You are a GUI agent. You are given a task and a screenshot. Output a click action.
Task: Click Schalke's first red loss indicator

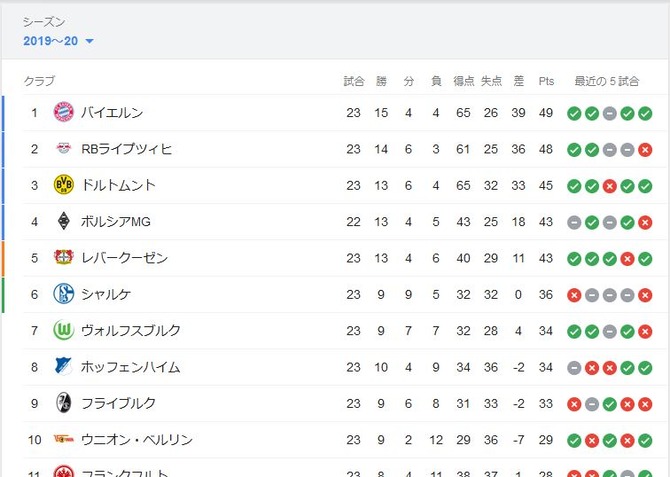click(x=574, y=295)
